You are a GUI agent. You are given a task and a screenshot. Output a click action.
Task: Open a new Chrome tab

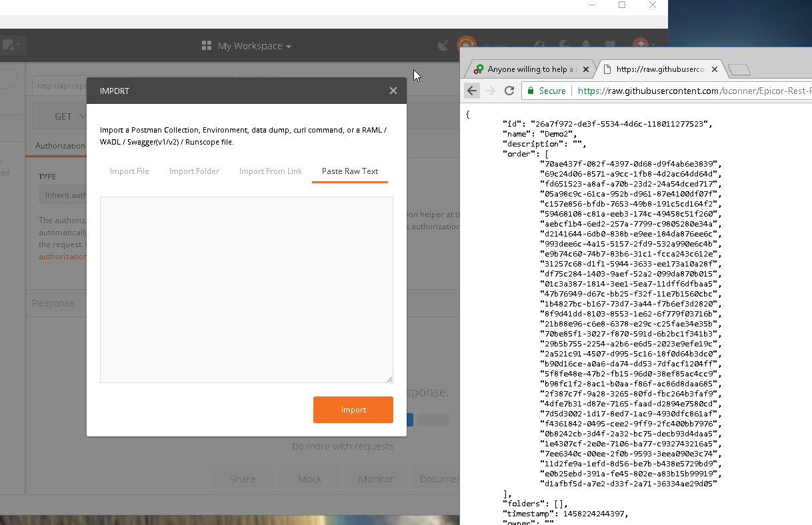[739, 70]
